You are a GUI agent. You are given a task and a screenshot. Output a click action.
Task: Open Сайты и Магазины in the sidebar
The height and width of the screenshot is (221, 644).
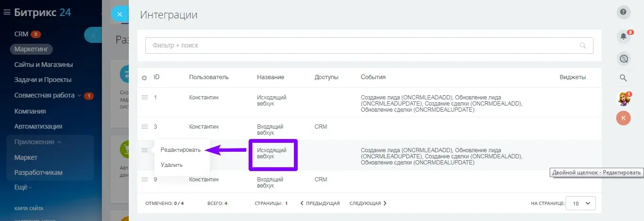[43, 65]
